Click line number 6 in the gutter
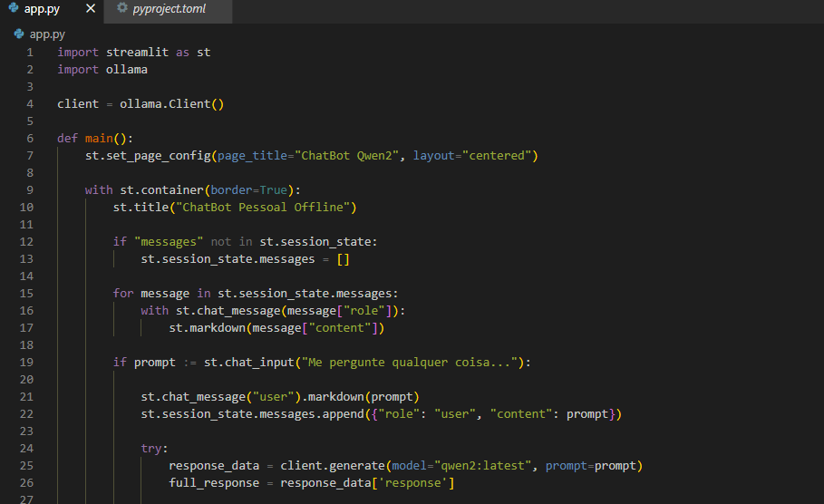This screenshot has width=824, height=504. point(30,139)
